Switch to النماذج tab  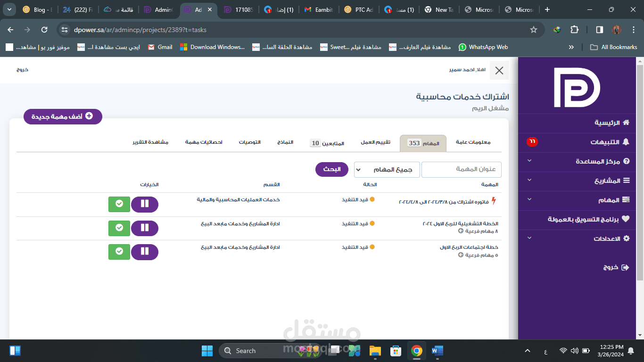coord(285,142)
